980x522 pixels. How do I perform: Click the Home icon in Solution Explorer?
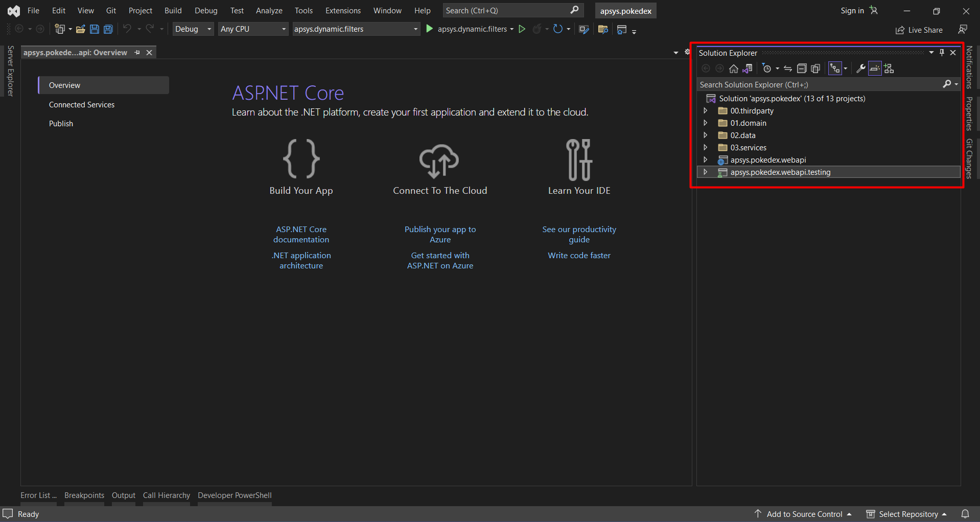tap(733, 69)
